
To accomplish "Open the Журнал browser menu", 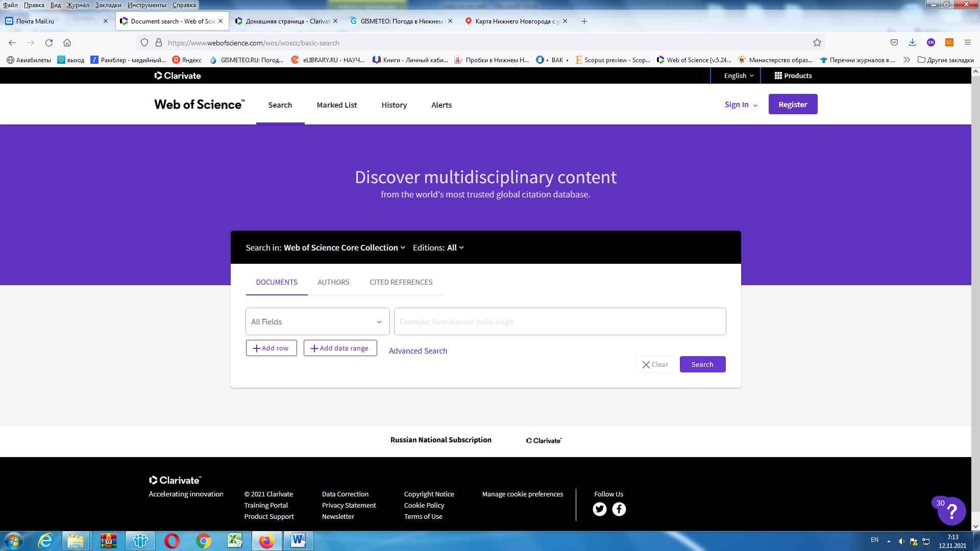I will [78, 5].
